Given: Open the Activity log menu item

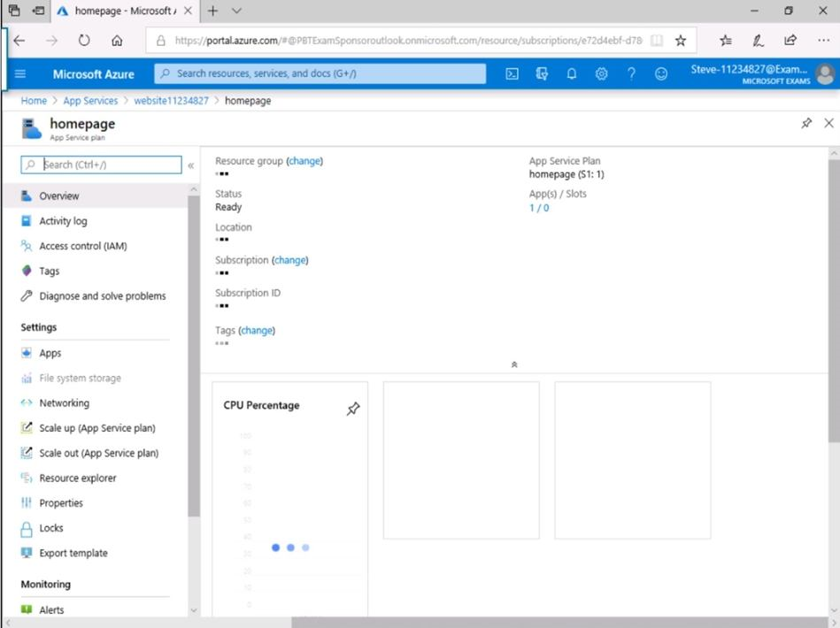Looking at the screenshot, I should [63, 221].
